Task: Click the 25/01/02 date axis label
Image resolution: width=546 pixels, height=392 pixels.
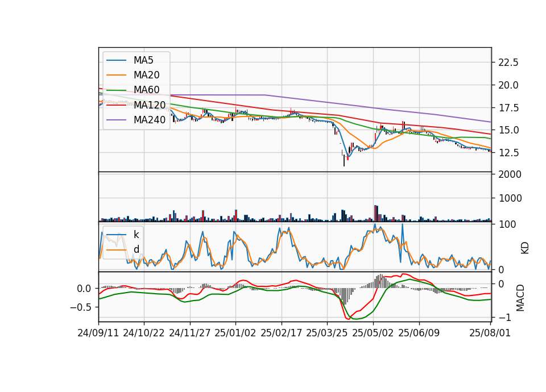Action: coord(235,333)
